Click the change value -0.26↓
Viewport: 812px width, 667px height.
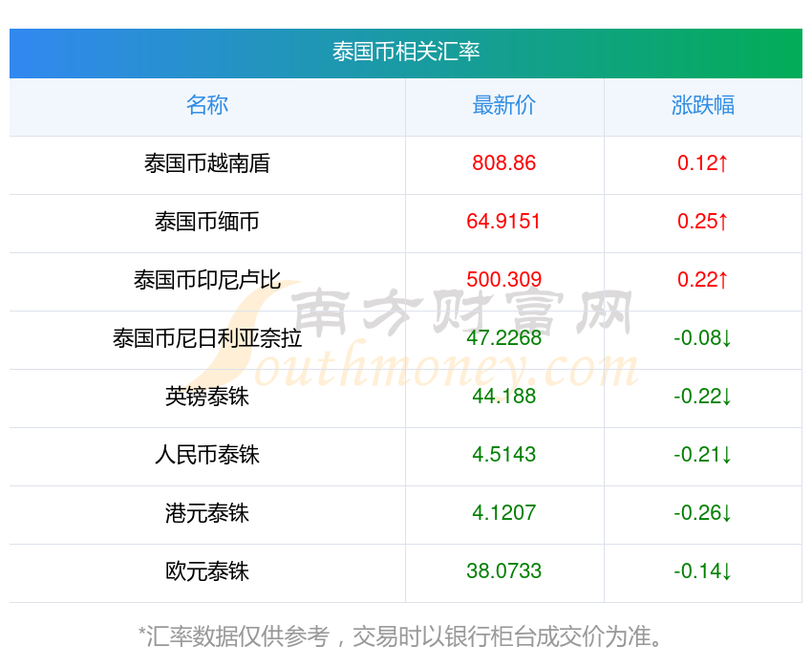[x=703, y=513]
